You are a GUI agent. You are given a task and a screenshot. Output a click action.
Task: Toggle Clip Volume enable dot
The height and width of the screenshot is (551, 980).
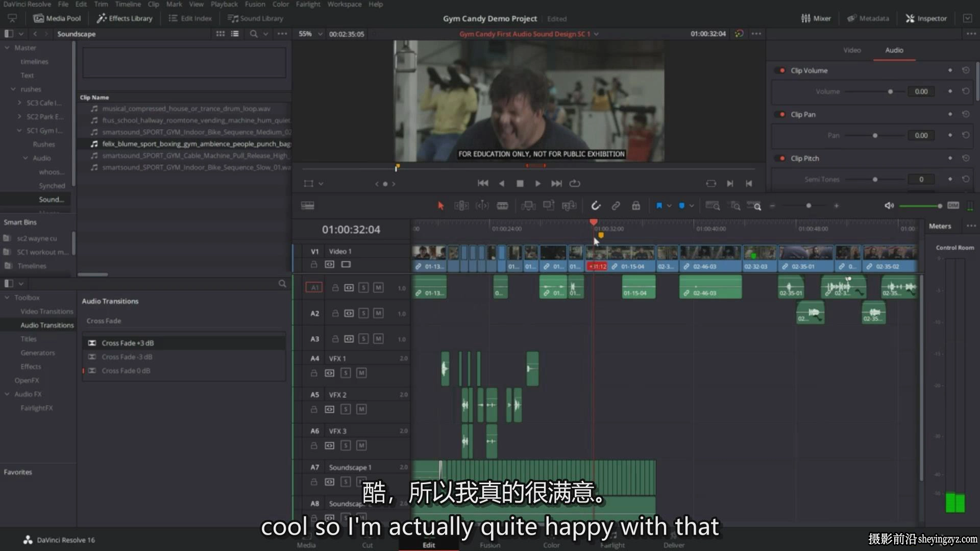click(x=782, y=70)
